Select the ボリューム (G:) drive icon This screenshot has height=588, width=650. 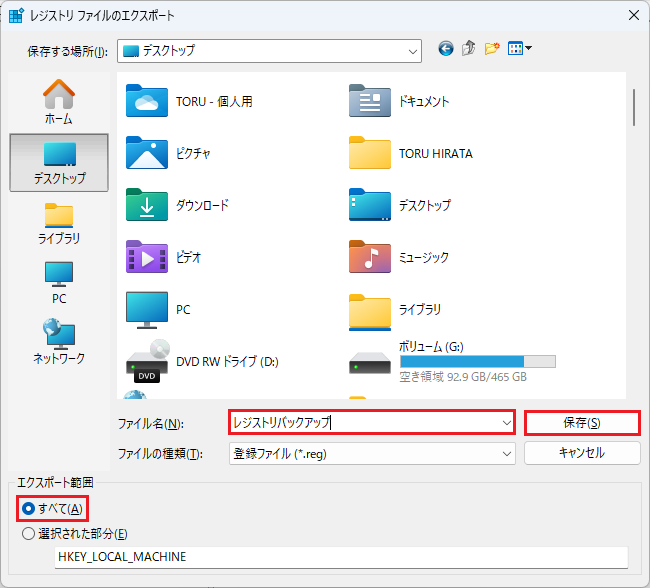370,363
